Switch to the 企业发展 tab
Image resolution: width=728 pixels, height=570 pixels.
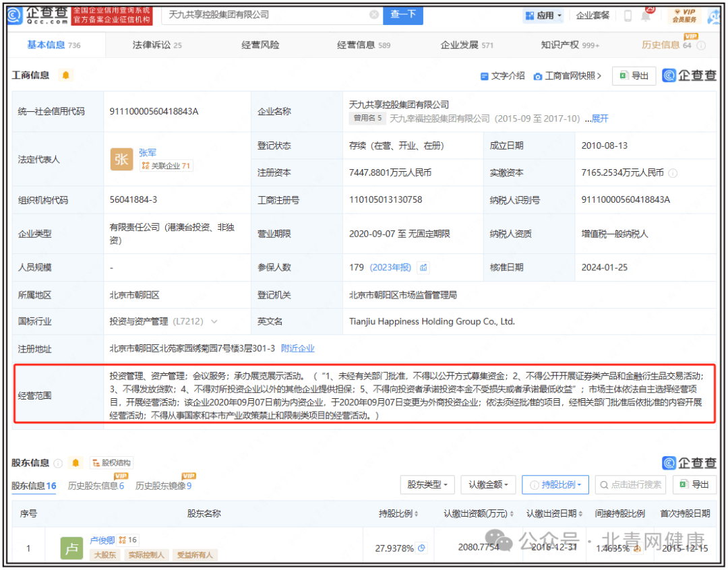pos(466,45)
